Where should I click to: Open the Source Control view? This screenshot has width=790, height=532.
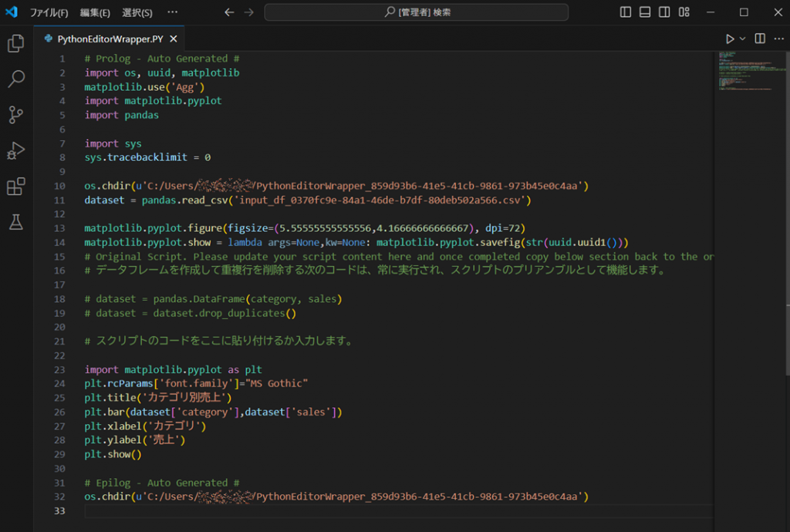point(15,114)
